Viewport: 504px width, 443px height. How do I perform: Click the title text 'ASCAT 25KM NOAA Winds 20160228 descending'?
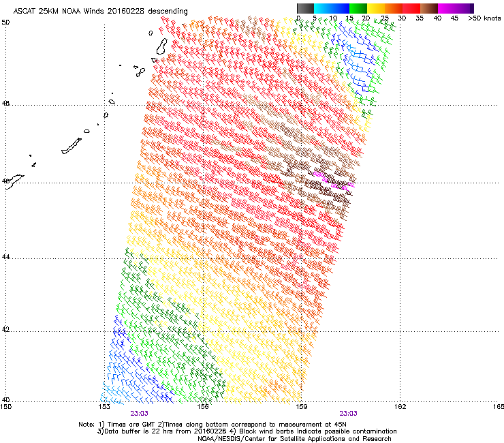click(100, 11)
